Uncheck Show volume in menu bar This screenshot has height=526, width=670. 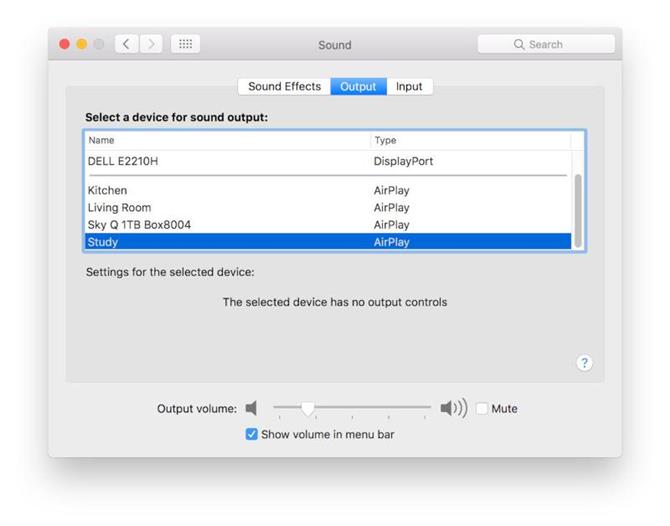(252, 434)
